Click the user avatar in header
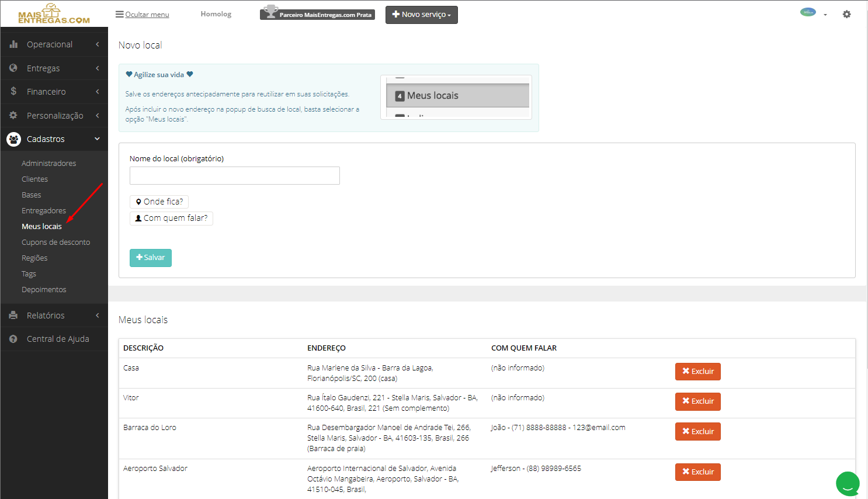 pos(808,12)
